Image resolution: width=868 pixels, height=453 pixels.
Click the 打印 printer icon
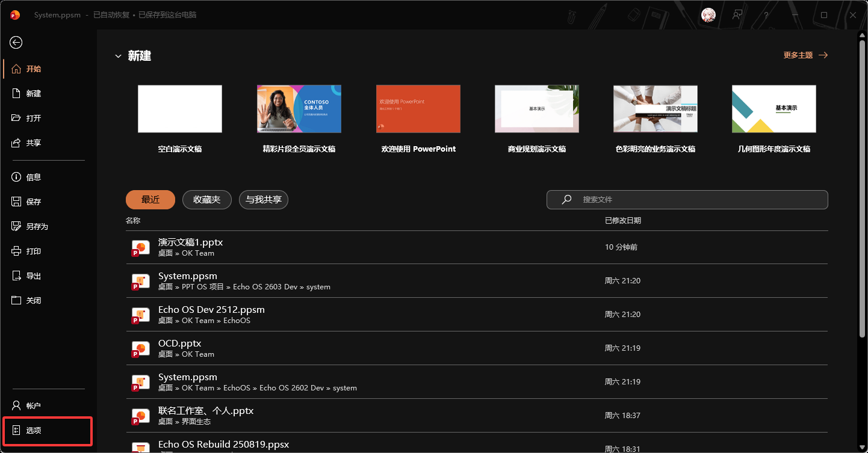pyautogui.click(x=16, y=251)
